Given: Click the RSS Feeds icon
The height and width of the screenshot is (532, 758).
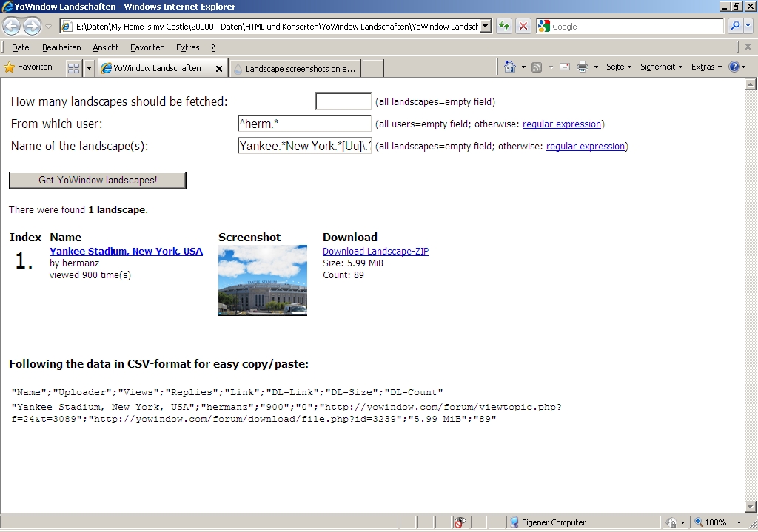Looking at the screenshot, I should point(536,67).
